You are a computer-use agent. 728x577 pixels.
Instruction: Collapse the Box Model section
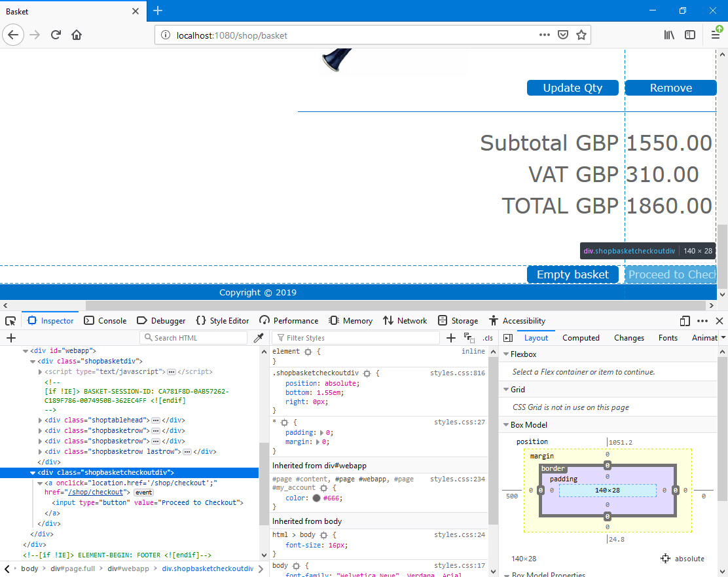click(506, 424)
